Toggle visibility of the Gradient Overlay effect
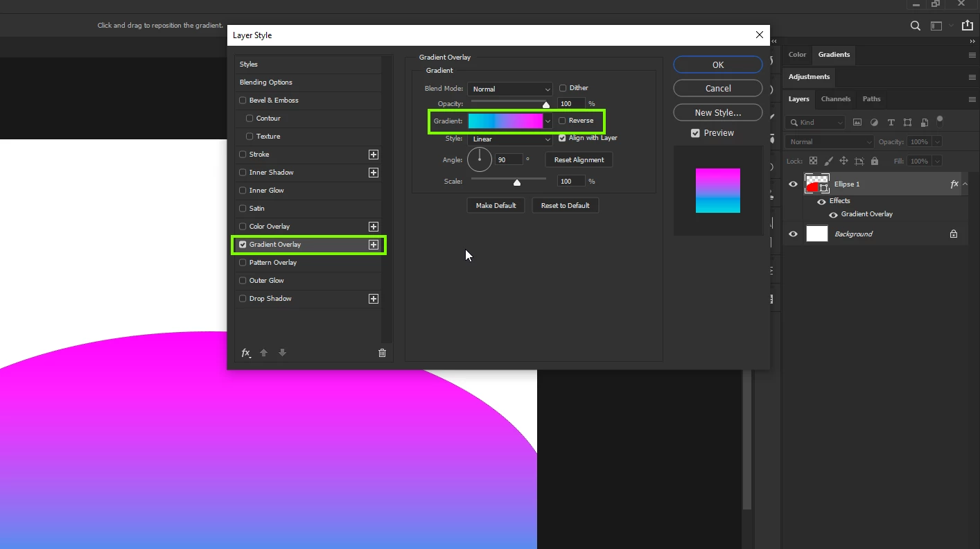This screenshot has width=980, height=549. pyautogui.click(x=833, y=215)
